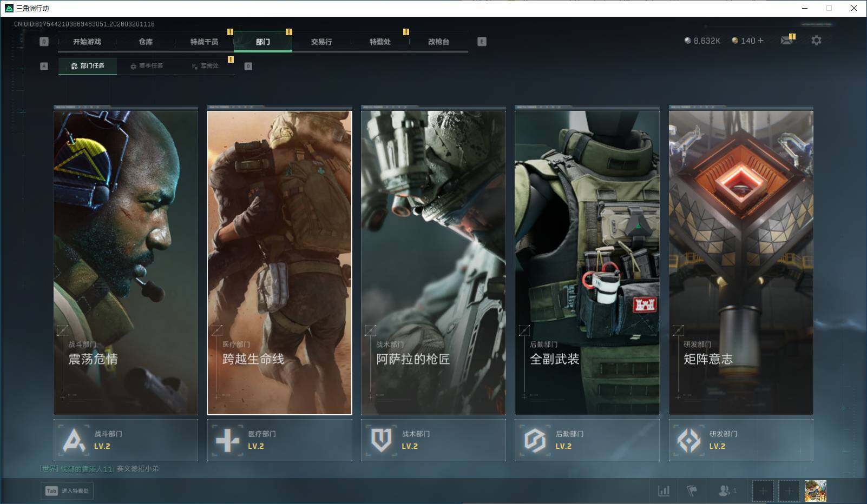The width and height of the screenshot is (867, 504).
Task: Click the CN UID text line
Action: click(x=84, y=24)
